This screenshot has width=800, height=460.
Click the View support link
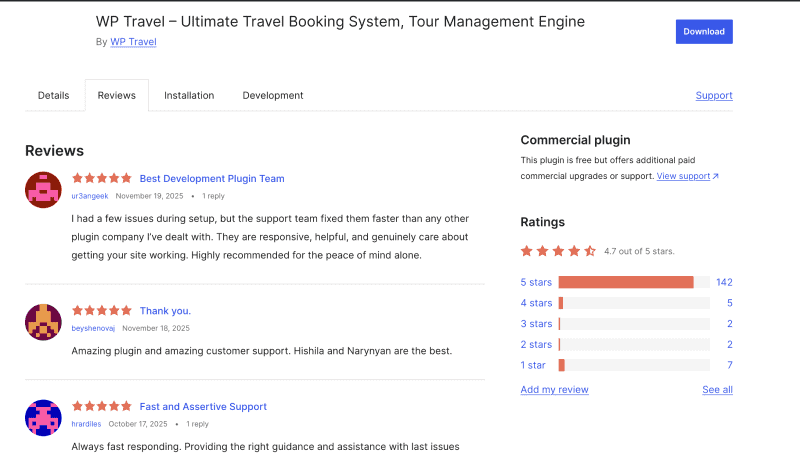pos(683,176)
